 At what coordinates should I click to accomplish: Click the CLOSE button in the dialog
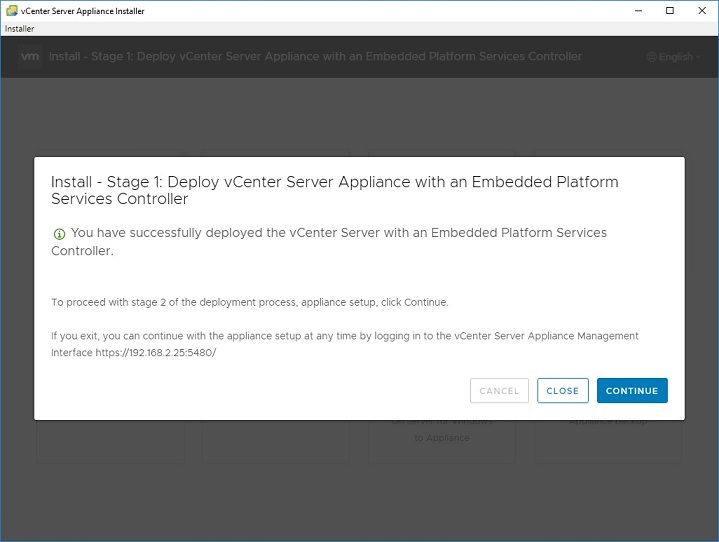point(563,391)
